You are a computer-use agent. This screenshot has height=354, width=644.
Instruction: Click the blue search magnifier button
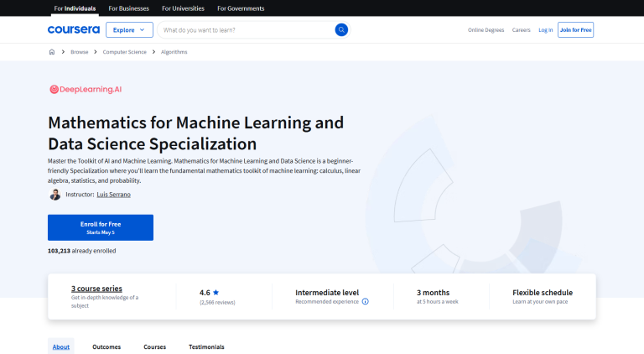(341, 29)
